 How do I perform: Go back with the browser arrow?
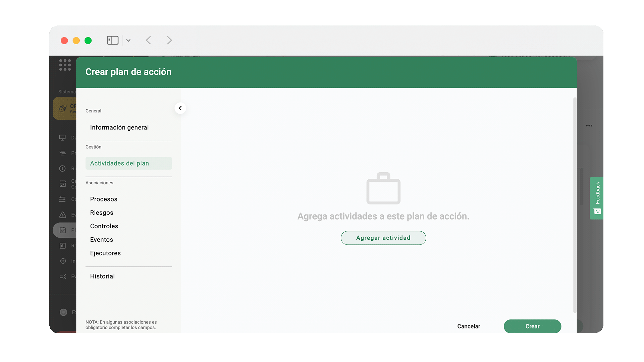148,40
